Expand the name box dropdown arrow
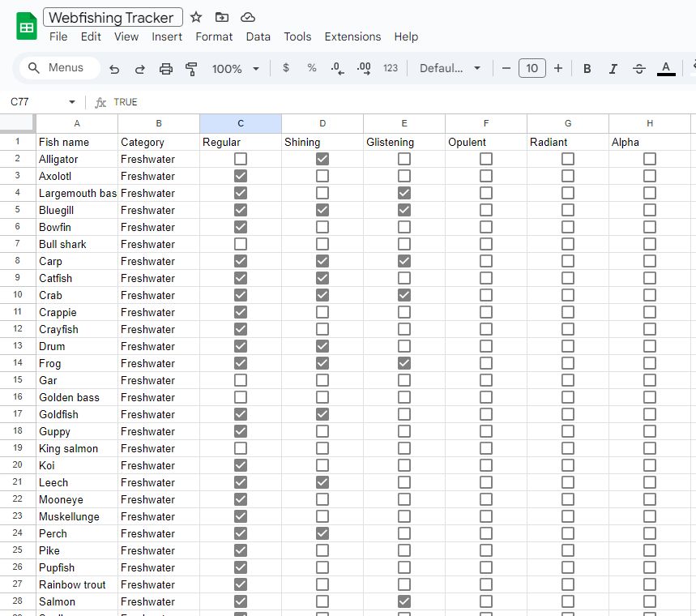Screen dimensions: 696x616 pyautogui.click(x=72, y=102)
